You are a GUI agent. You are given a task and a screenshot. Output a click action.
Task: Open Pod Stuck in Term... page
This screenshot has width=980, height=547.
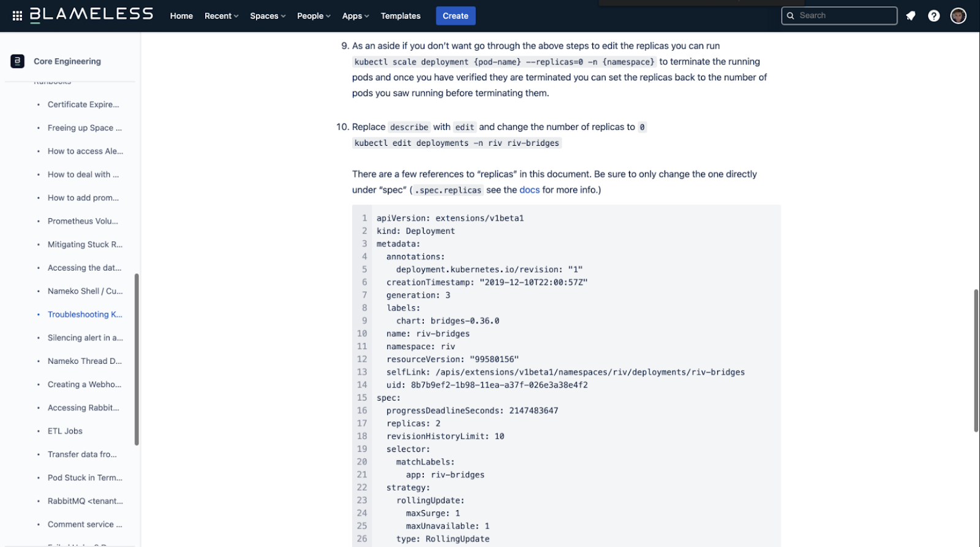tap(85, 477)
